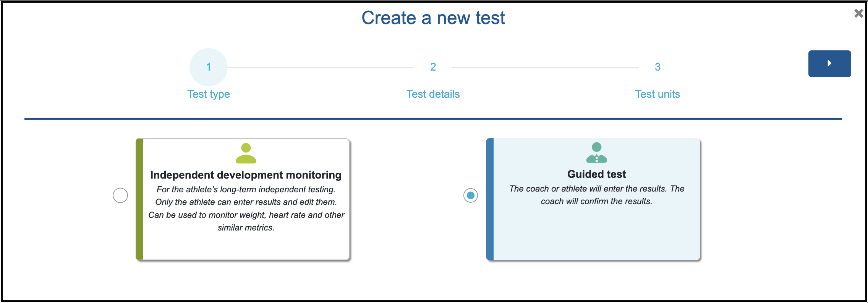Jump to step number 2
This screenshot has width=868, height=303.
tap(433, 67)
